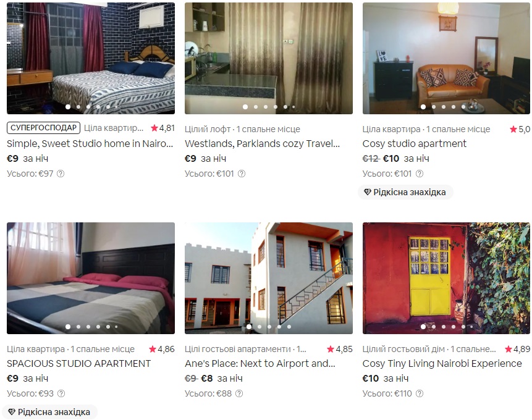Select second photo dot on blue brick bedroom image
532x420 pixels.
pyautogui.click(x=78, y=107)
